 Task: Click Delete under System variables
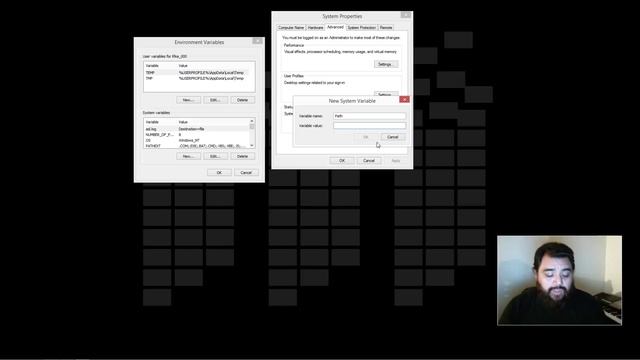pyautogui.click(x=242, y=156)
